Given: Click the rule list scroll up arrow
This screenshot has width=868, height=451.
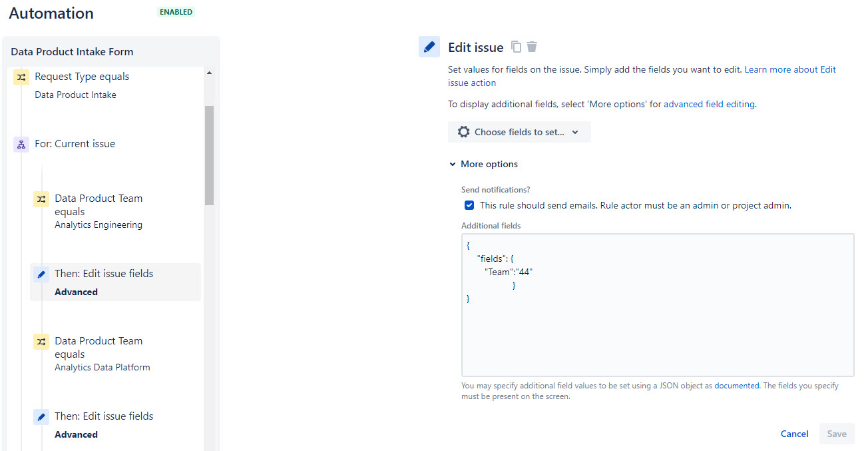Looking at the screenshot, I should point(209,73).
